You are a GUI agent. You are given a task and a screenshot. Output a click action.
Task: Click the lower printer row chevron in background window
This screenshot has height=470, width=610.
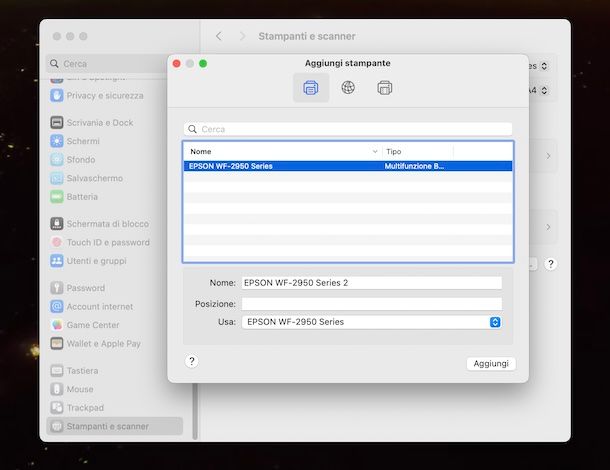point(548,227)
